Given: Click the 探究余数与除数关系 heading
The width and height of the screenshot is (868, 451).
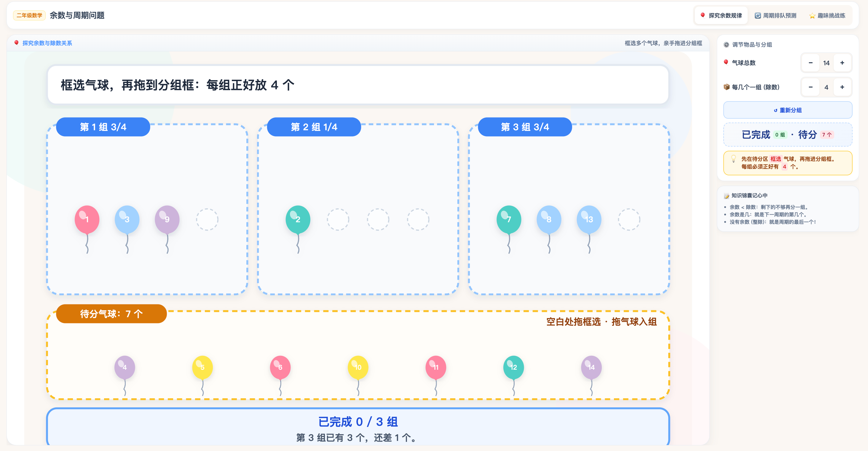Looking at the screenshot, I should [x=47, y=43].
